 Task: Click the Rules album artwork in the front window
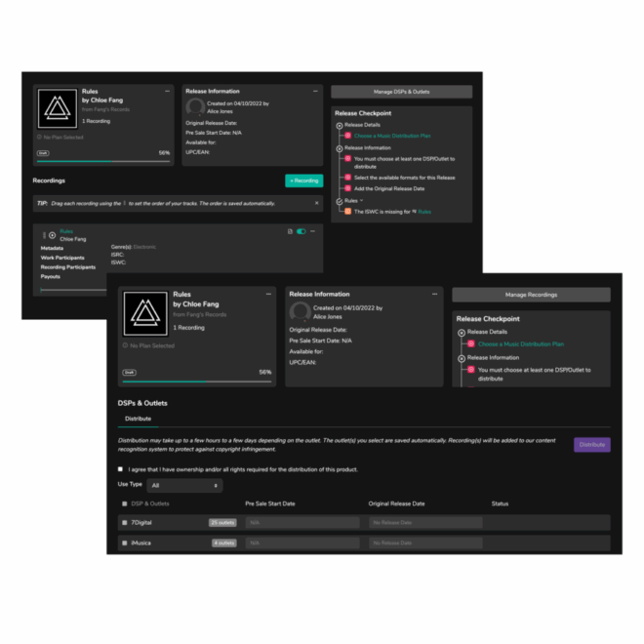click(145, 313)
